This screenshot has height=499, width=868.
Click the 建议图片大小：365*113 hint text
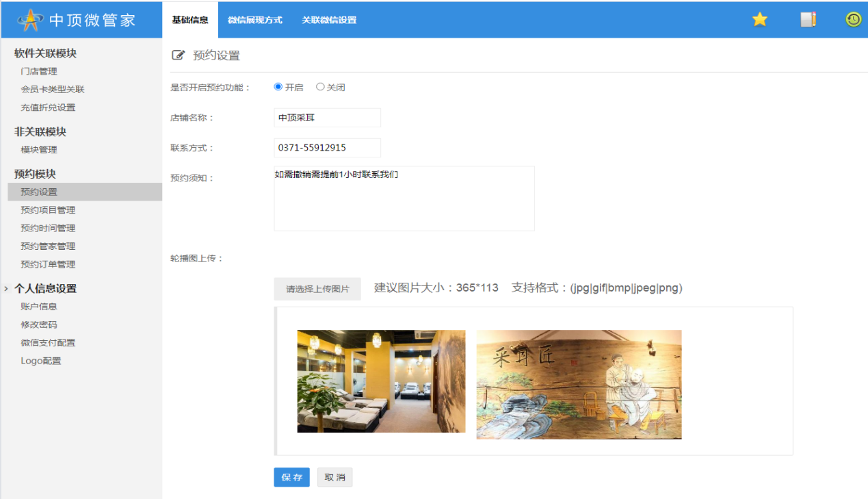[x=436, y=288]
